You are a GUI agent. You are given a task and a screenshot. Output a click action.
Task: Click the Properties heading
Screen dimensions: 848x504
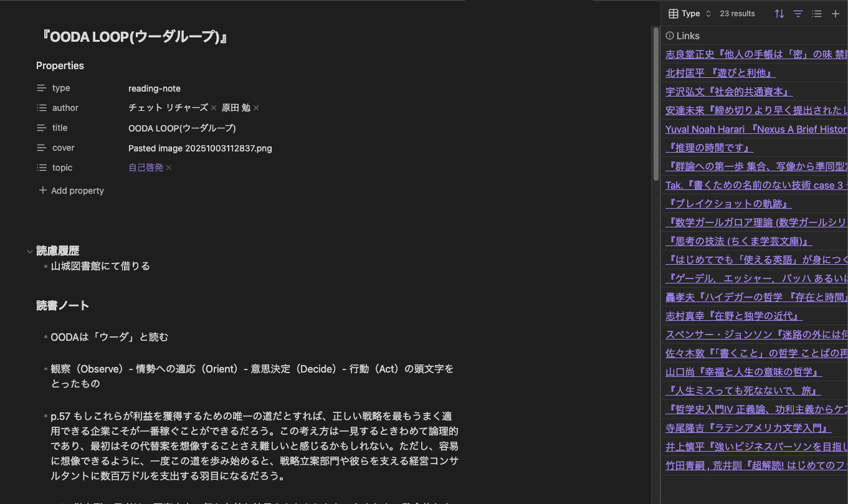[x=60, y=65]
